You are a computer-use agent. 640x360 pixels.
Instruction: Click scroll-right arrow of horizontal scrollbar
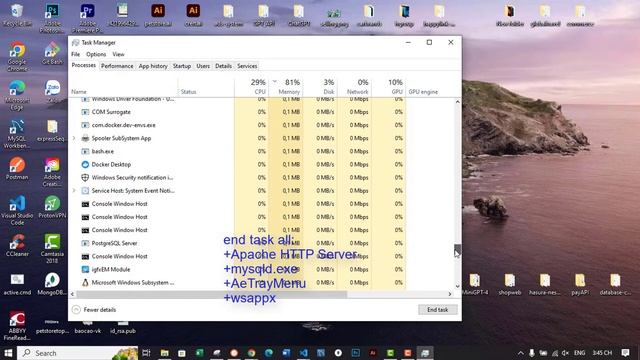[x=450, y=294]
